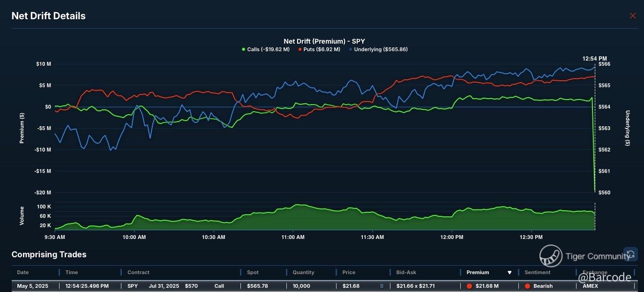The height and width of the screenshot is (292, 644).
Task: Click the Premium column sort arrow
Action: pyautogui.click(x=509, y=273)
